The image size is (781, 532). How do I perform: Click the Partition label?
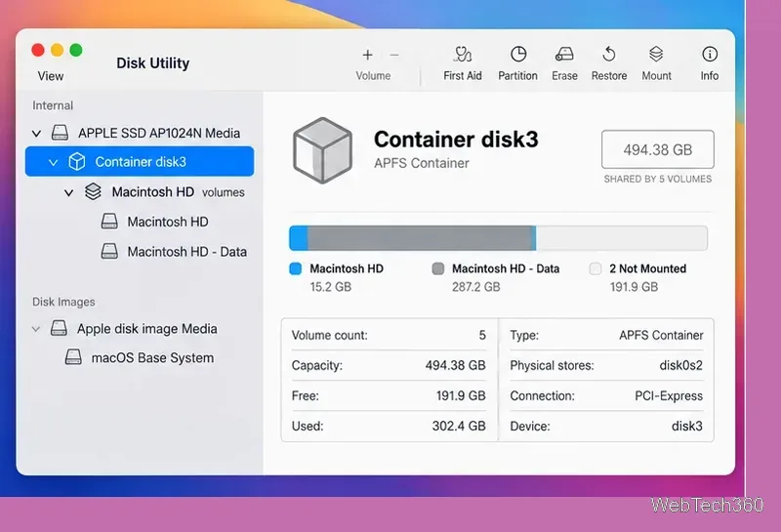click(x=518, y=76)
